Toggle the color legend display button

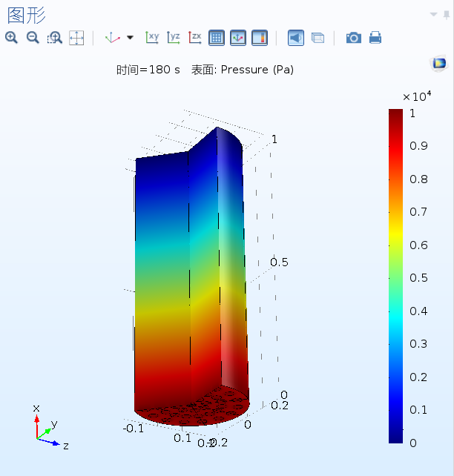coord(260,38)
